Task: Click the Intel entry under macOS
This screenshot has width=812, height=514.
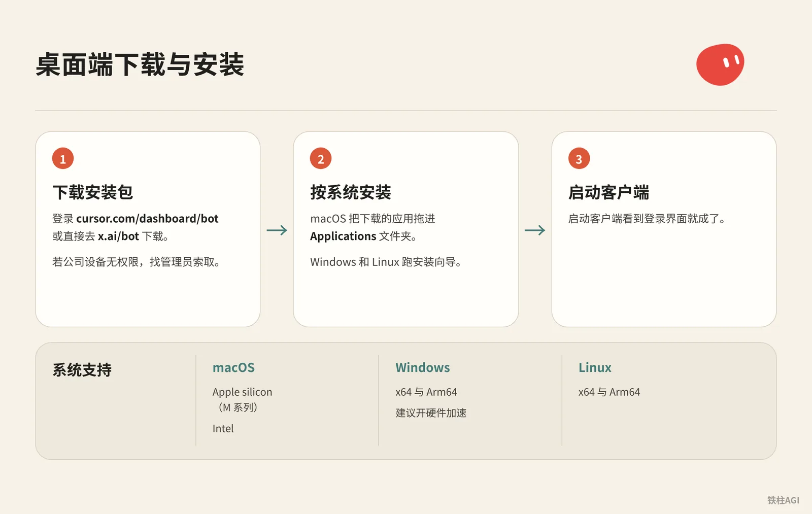Action: (x=223, y=429)
